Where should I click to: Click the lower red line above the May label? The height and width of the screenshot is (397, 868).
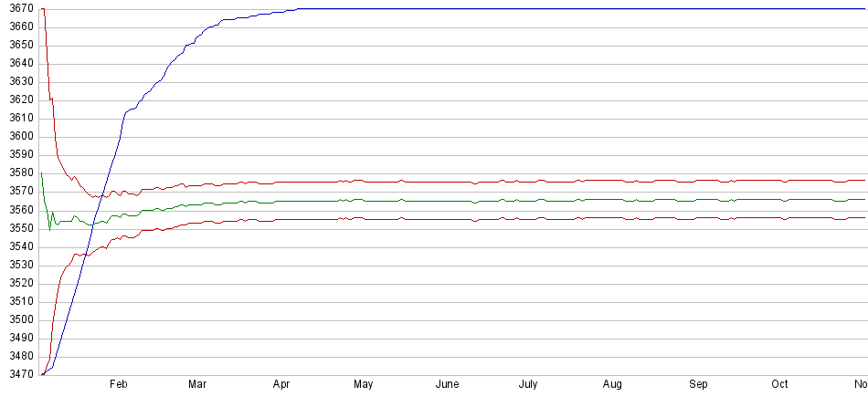click(x=364, y=218)
